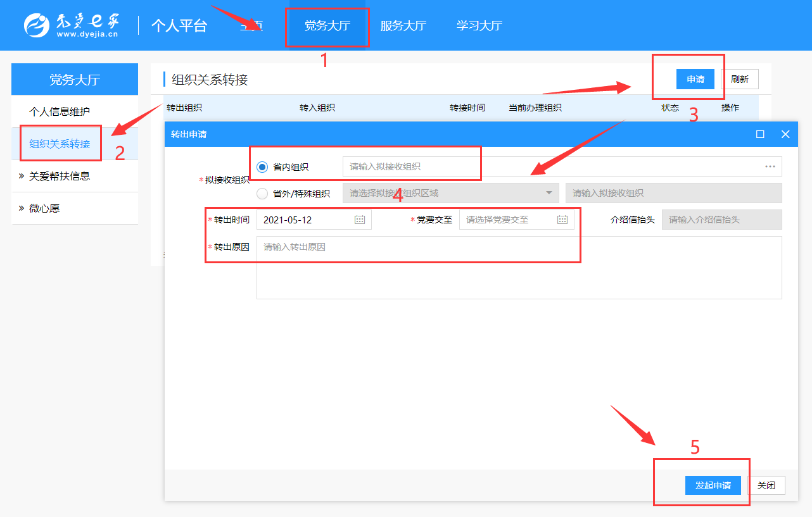Open calendar icon for 转出时间
The width and height of the screenshot is (812, 517).
click(x=360, y=220)
